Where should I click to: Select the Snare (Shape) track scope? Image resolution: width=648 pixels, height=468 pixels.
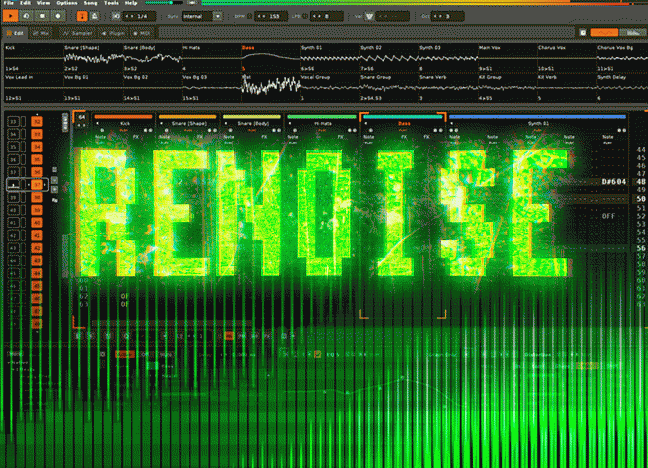93,58
